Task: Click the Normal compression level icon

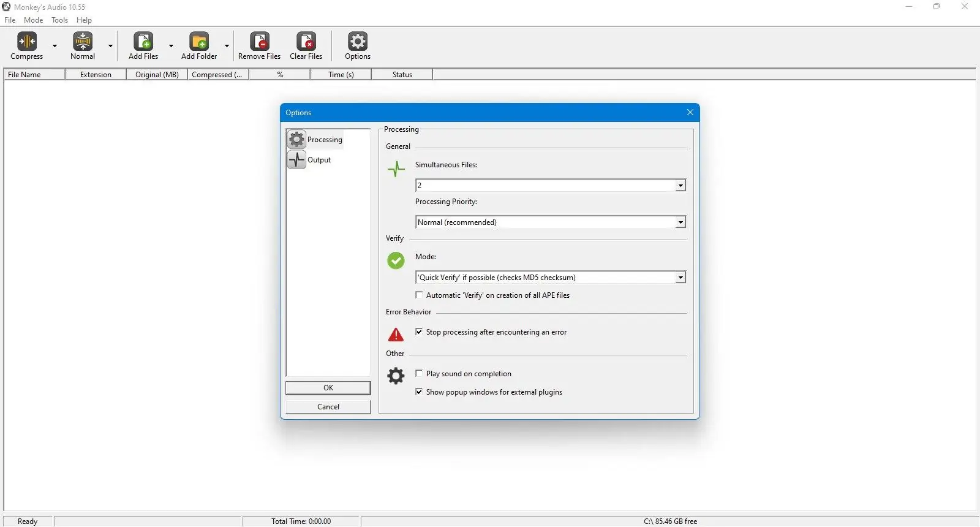Action: point(83,41)
